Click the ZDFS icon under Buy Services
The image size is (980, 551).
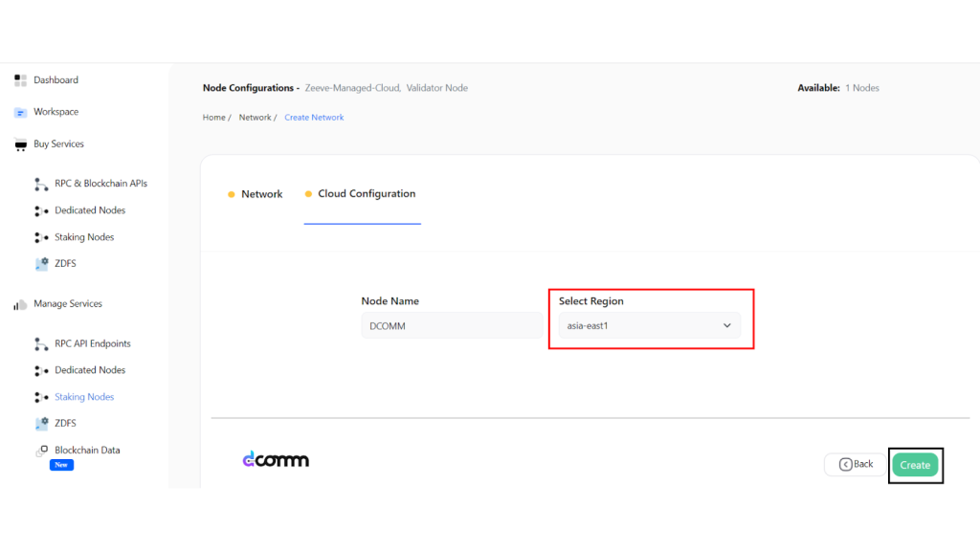point(42,264)
